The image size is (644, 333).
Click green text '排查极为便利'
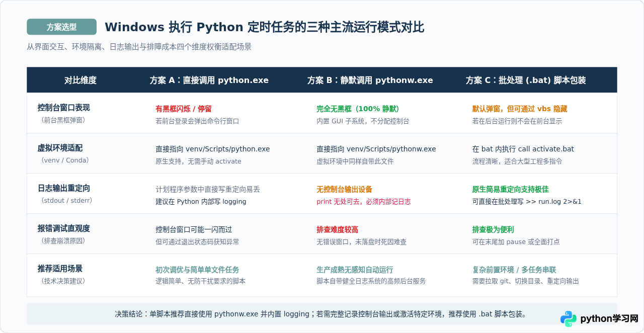493,229
